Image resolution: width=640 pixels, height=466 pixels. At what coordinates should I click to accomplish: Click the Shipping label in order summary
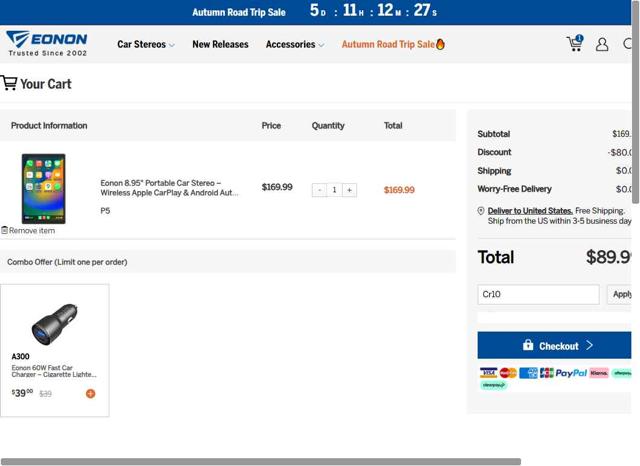tap(494, 171)
